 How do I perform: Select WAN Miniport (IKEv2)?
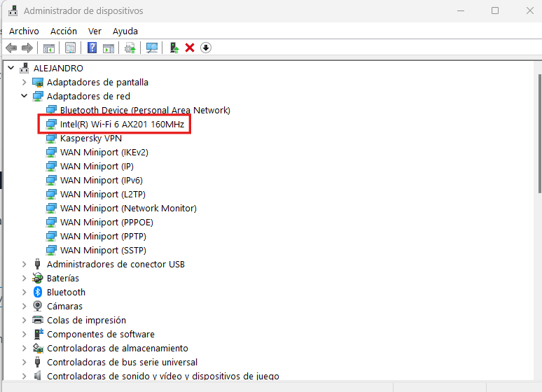coord(104,152)
